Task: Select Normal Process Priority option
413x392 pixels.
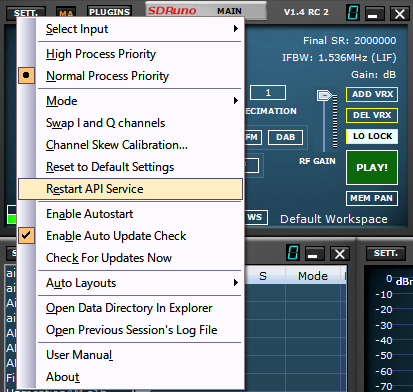Action: 130,76
